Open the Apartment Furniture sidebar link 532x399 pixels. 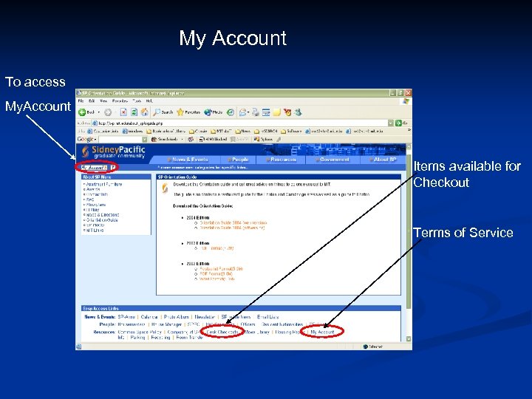pyautogui.click(x=104, y=184)
